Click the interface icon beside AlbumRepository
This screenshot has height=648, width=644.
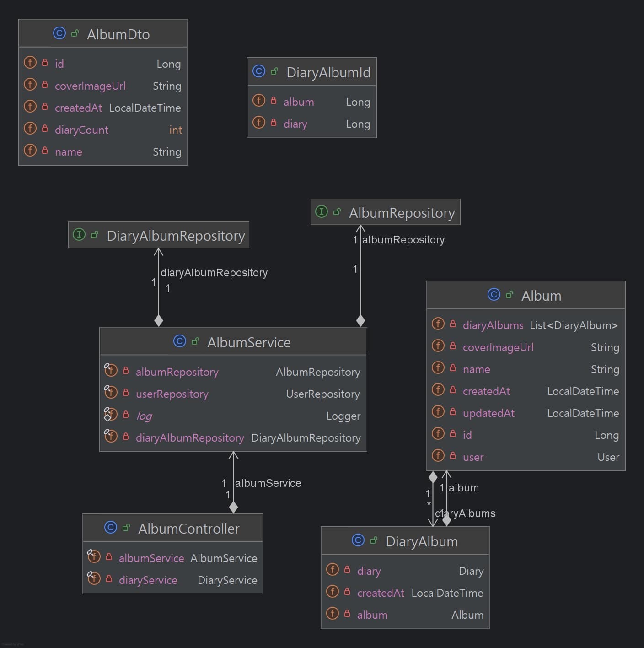tap(322, 211)
